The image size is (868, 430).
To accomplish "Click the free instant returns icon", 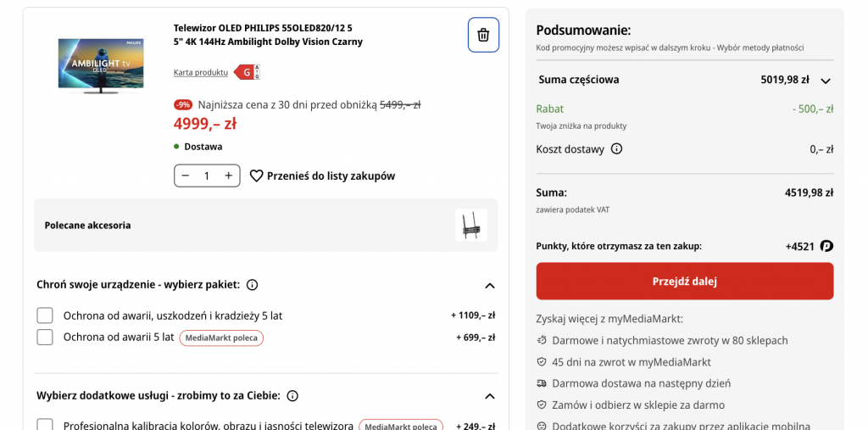I will [x=542, y=340].
